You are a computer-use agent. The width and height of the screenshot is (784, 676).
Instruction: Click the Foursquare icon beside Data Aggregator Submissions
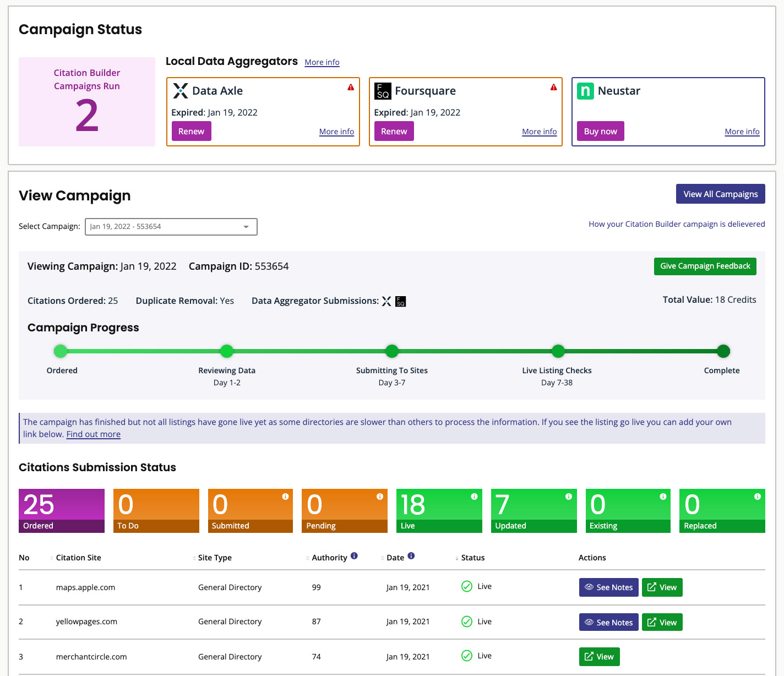point(401,301)
